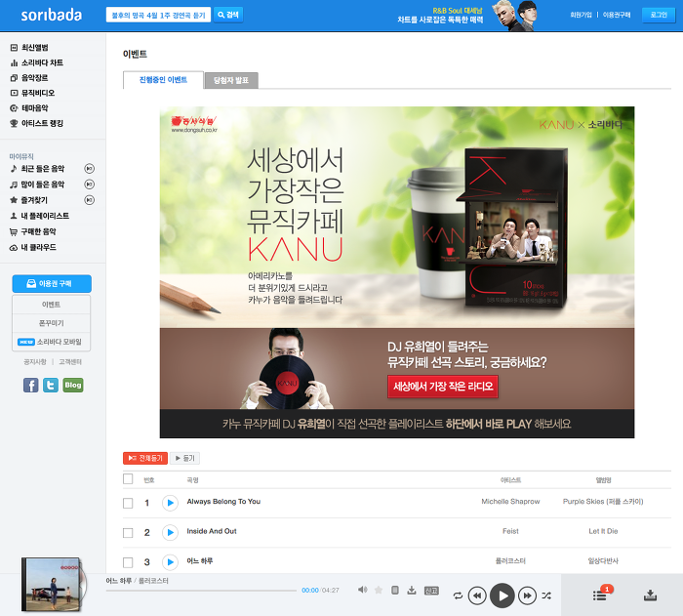
Task: Click the 이용권 구매 blue button
Action: (x=52, y=284)
